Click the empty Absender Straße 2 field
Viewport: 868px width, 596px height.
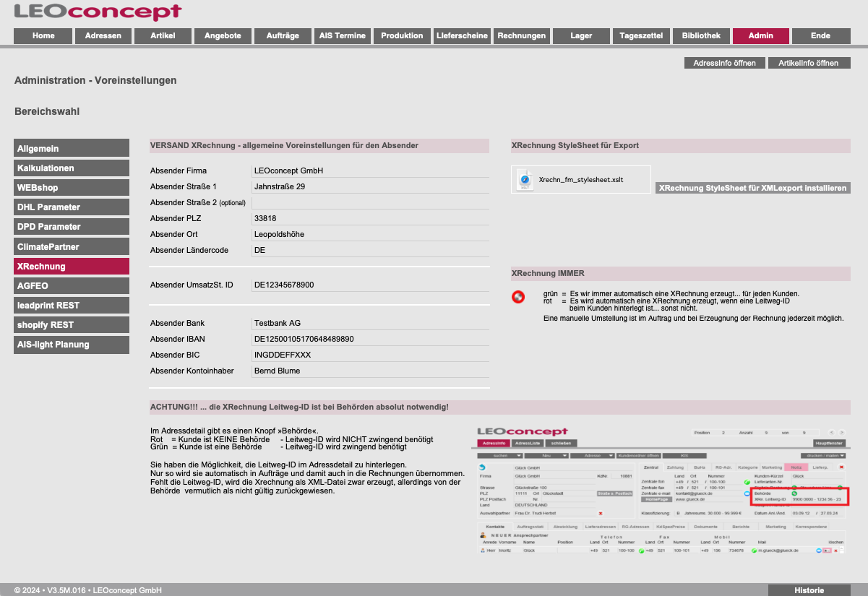point(371,202)
